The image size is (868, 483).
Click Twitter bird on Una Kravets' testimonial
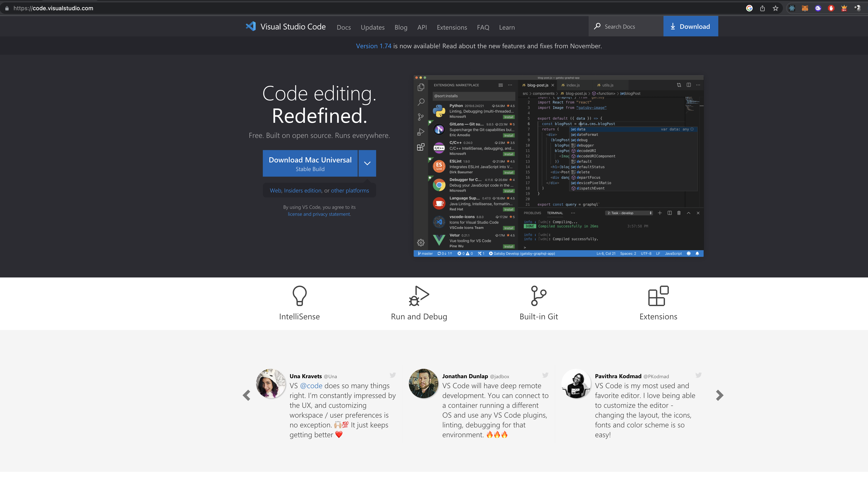[392, 375]
